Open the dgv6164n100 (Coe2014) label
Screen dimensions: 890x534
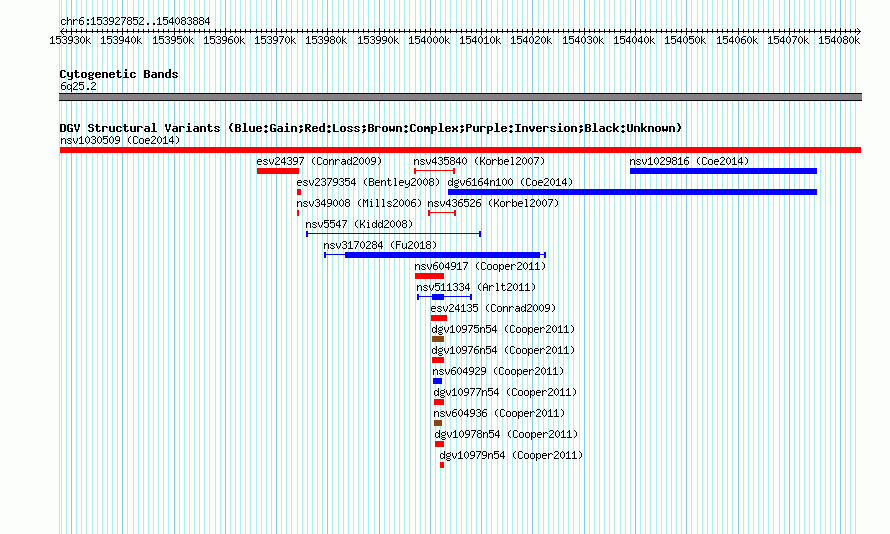point(510,182)
